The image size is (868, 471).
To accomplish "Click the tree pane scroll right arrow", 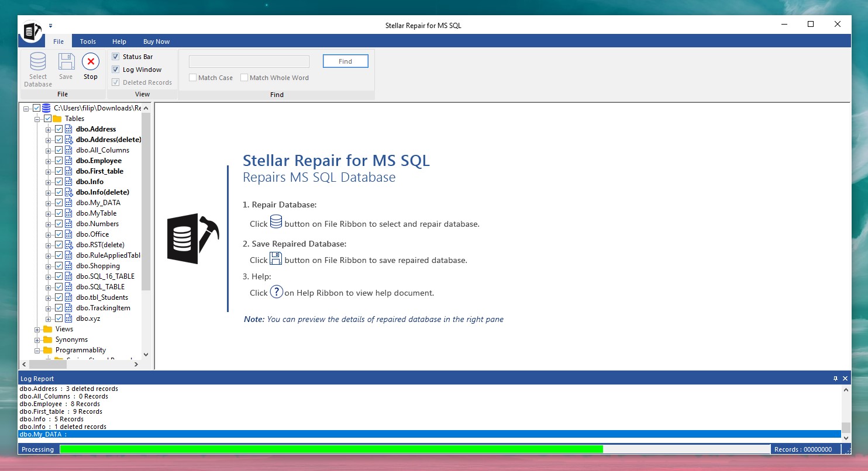I will [x=136, y=364].
